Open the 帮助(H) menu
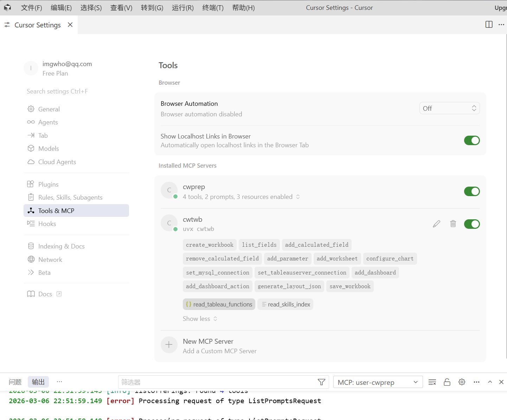This screenshot has height=420, width=507. [x=243, y=8]
